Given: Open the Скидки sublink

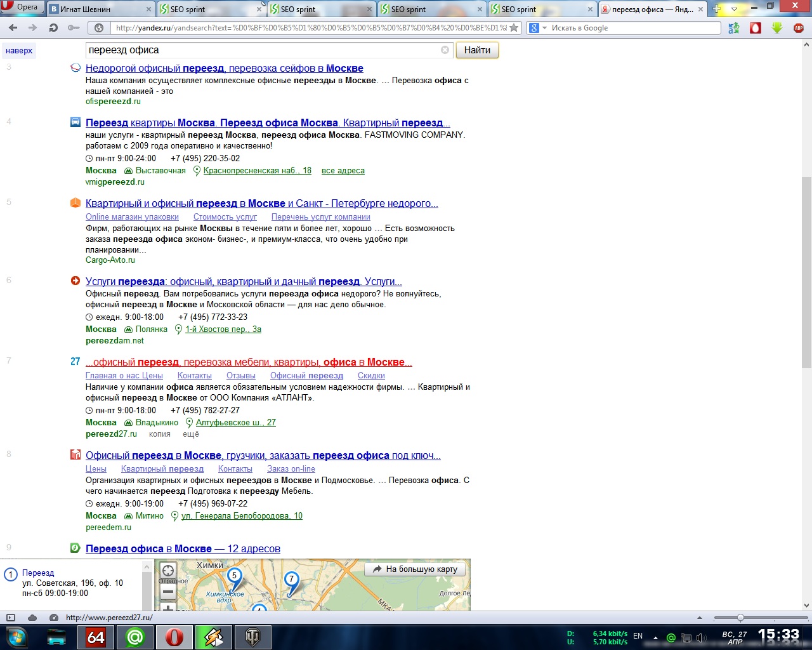Looking at the screenshot, I should point(371,376).
